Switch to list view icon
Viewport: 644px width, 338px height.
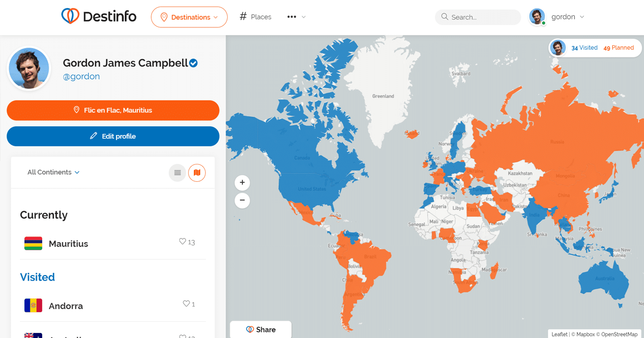pyautogui.click(x=177, y=173)
